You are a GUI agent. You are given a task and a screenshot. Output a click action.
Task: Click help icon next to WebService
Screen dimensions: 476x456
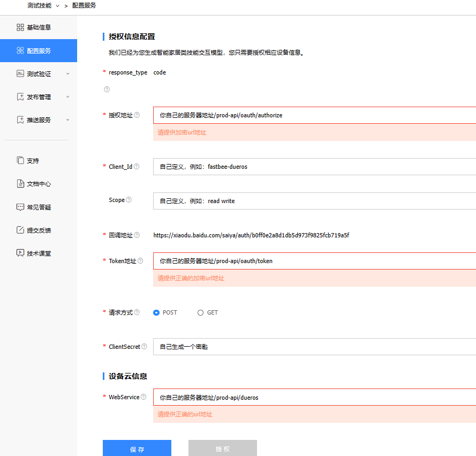143,397
